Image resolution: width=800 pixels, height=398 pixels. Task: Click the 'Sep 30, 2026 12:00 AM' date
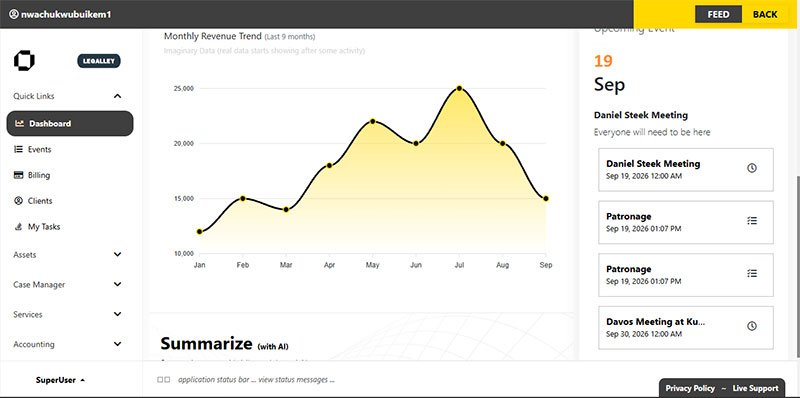coord(643,334)
